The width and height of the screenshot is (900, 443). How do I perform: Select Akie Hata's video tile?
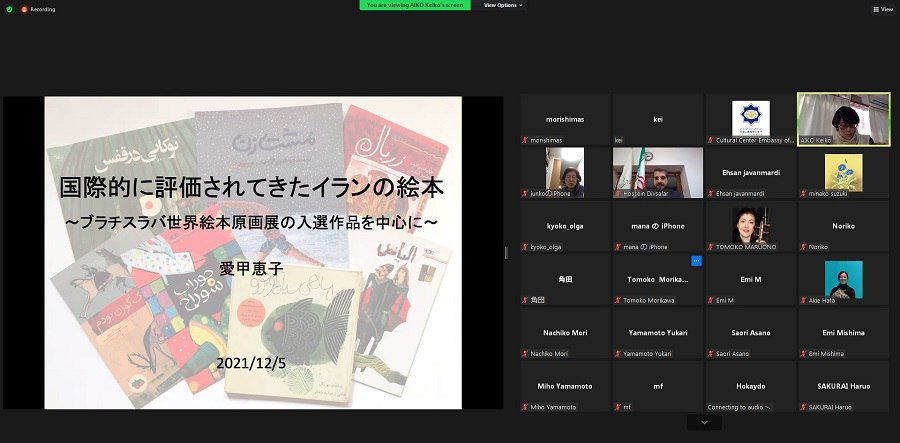843,279
